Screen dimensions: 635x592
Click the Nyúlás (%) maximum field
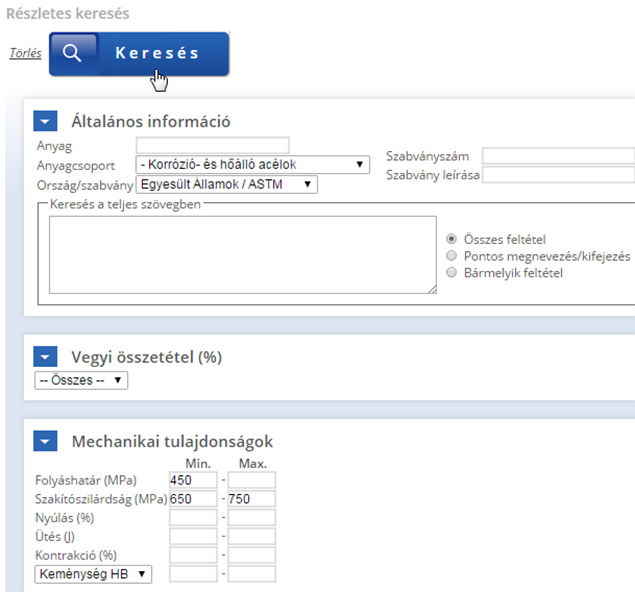tap(251, 517)
